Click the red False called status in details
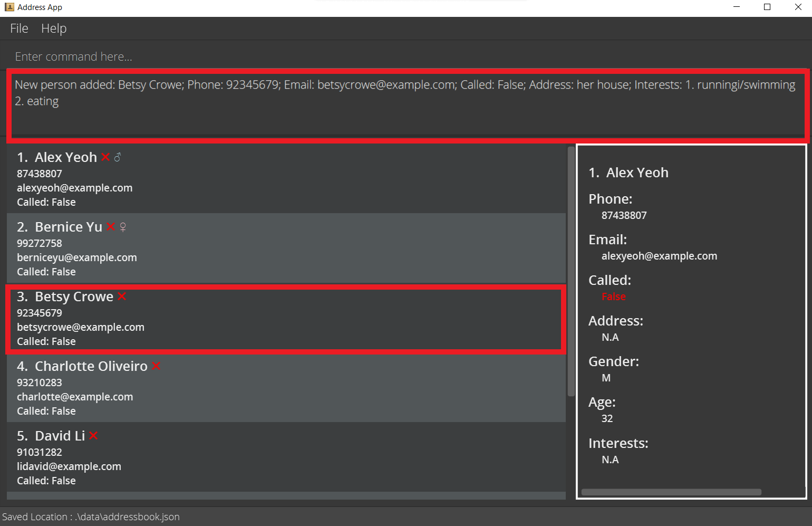The image size is (812, 526). point(614,297)
